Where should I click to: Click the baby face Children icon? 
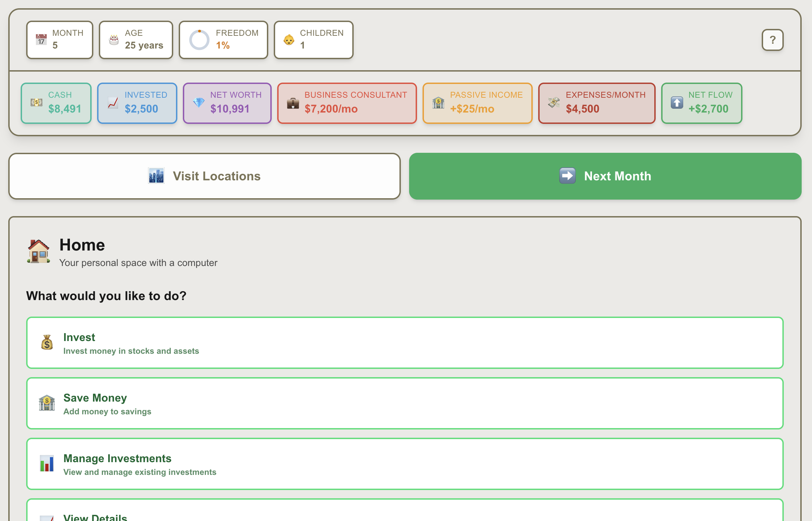(x=289, y=40)
